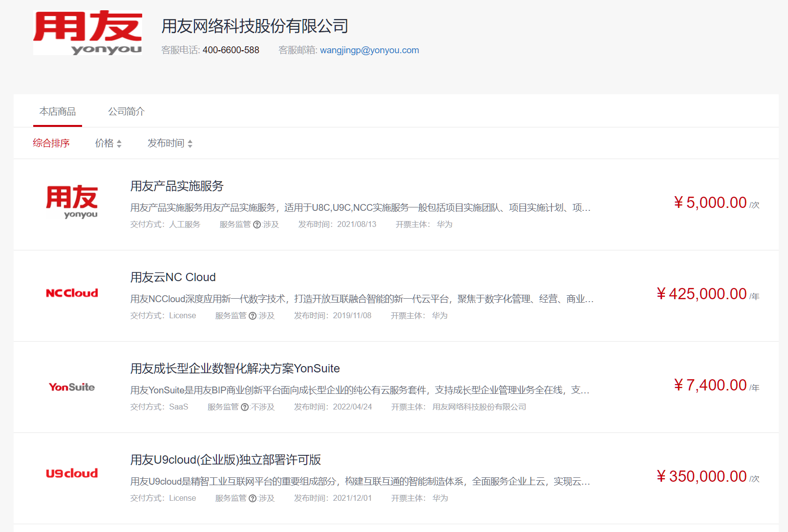This screenshot has width=788, height=532.
Task: Open 用友U9cloud(企业版)独立部署许可版 product
Action: click(226, 460)
